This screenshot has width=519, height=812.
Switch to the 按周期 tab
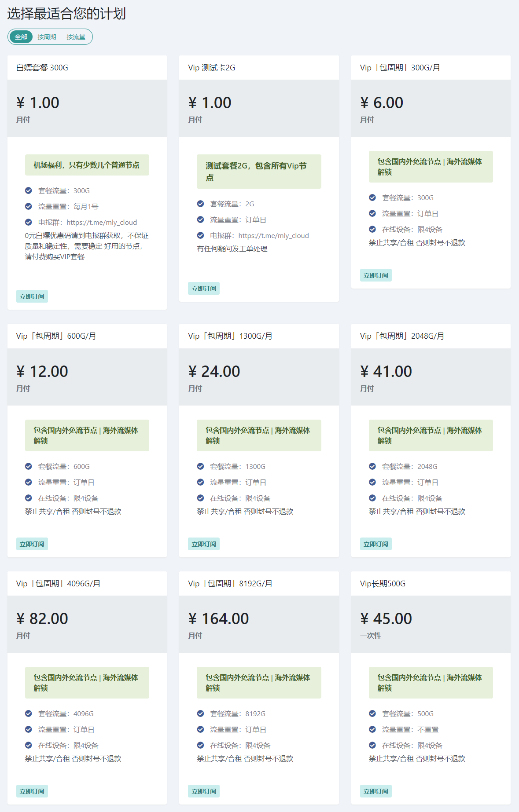pos(47,37)
